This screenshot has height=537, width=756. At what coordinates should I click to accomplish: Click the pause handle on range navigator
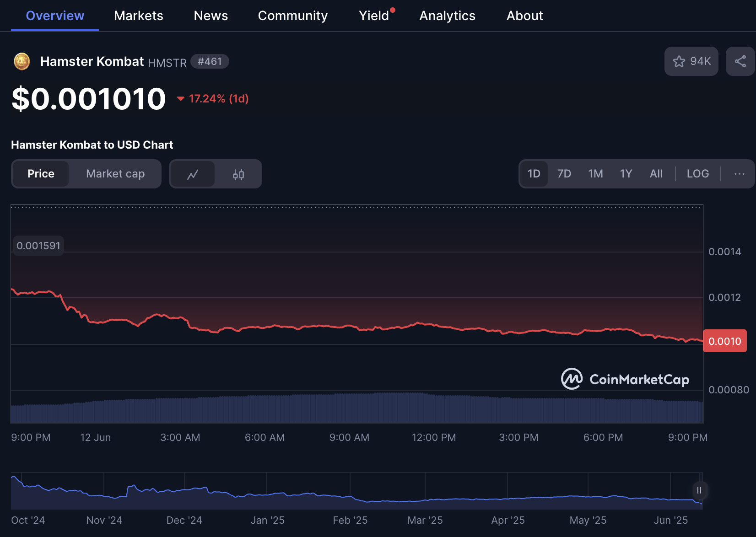pyautogui.click(x=699, y=490)
